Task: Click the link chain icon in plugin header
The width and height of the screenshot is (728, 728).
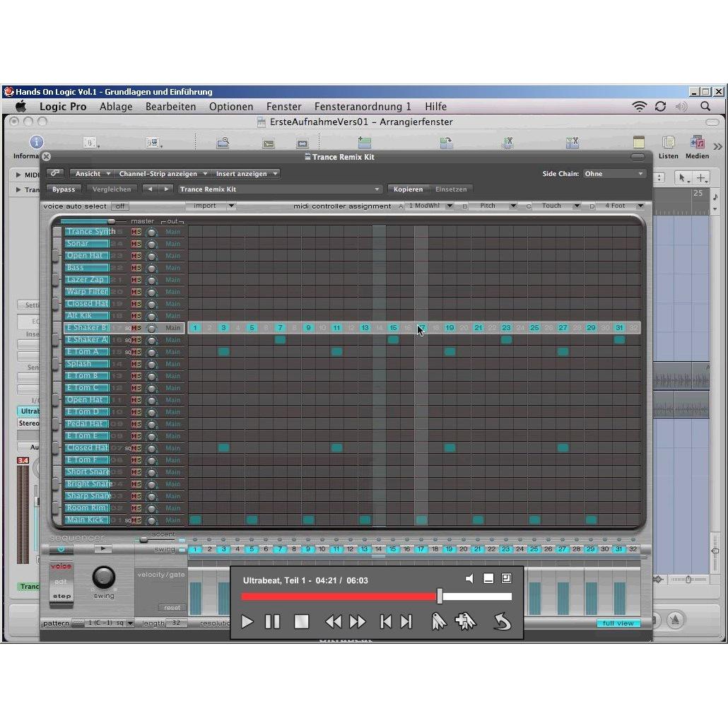Action: tap(55, 173)
